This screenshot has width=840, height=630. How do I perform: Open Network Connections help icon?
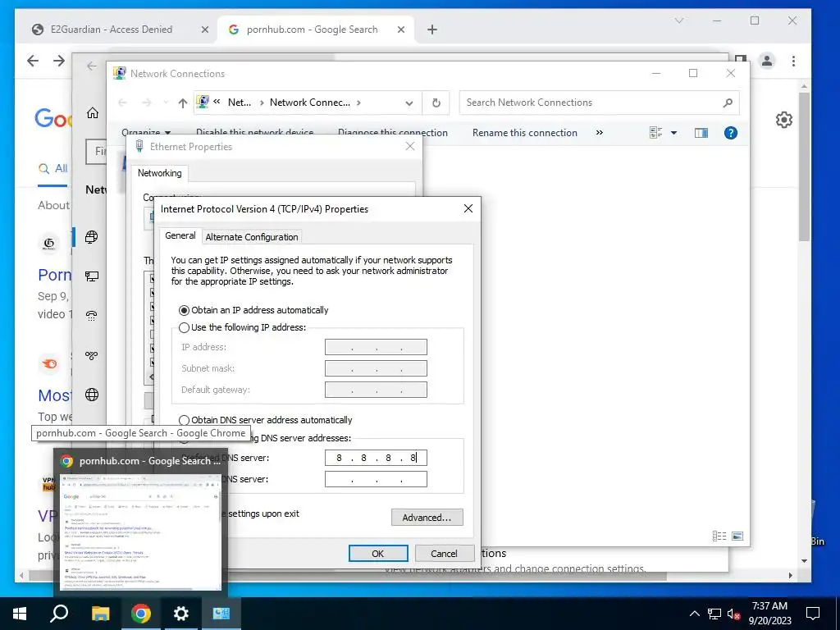(x=731, y=133)
